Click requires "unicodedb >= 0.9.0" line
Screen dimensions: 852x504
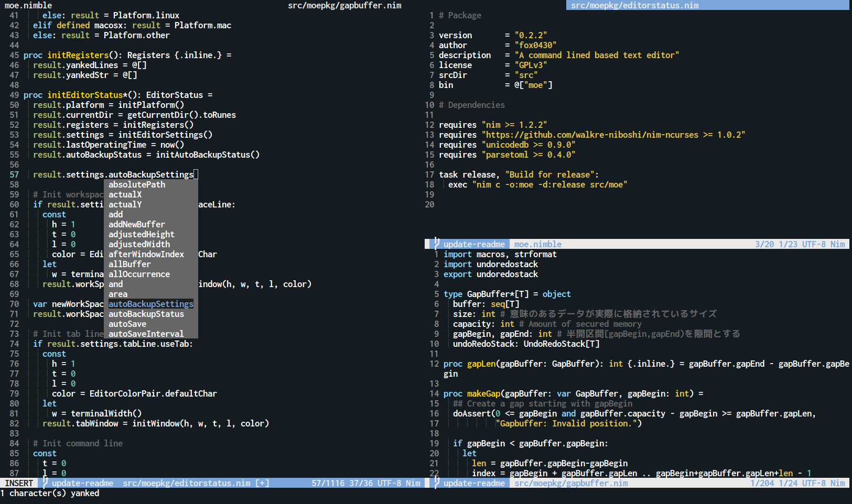click(507, 145)
